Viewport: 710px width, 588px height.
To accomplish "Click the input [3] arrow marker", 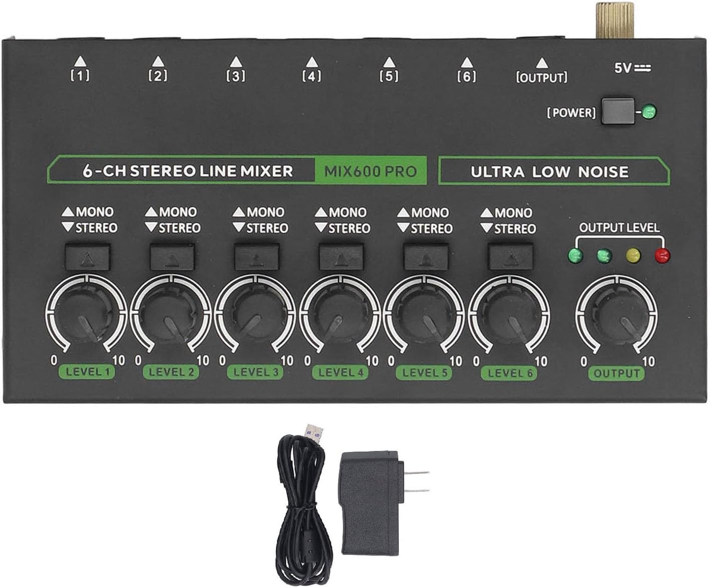I will [235, 62].
